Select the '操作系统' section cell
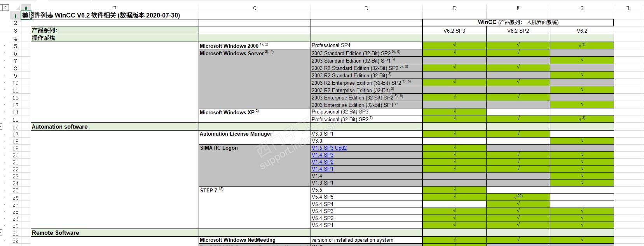Screen dimensions: 644x246 pyautogui.click(x=115, y=38)
